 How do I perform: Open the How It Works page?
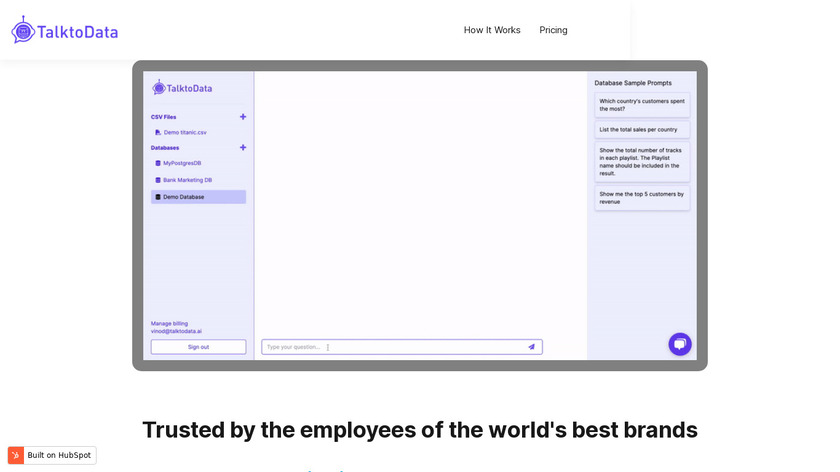coord(492,30)
